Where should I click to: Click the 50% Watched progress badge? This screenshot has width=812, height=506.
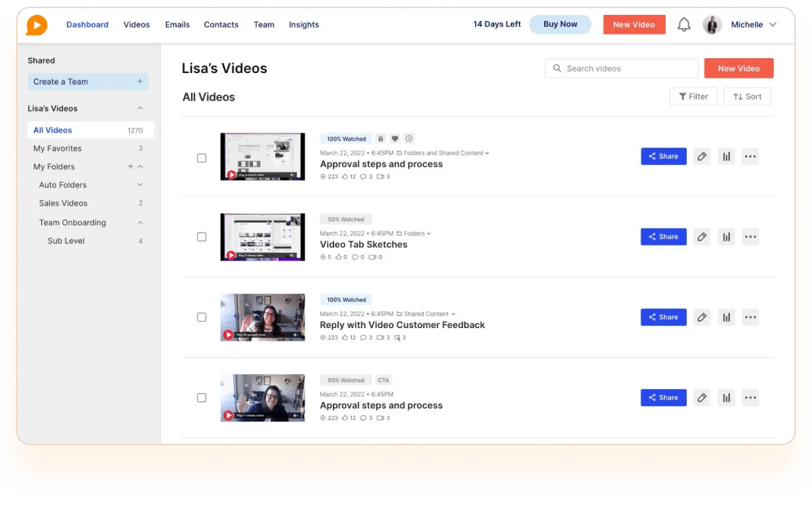point(346,218)
